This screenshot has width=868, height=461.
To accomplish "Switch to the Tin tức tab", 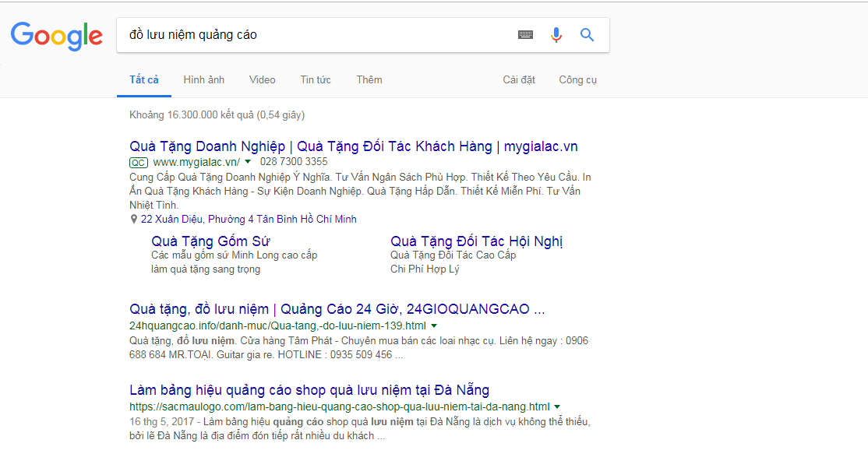I will (x=316, y=79).
